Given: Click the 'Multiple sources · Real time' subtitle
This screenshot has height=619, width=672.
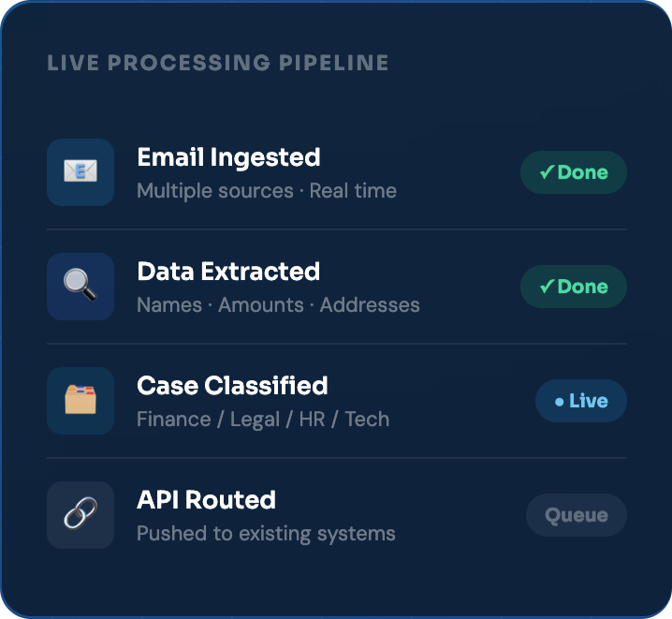Looking at the screenshot, I should tap(267, 191).
